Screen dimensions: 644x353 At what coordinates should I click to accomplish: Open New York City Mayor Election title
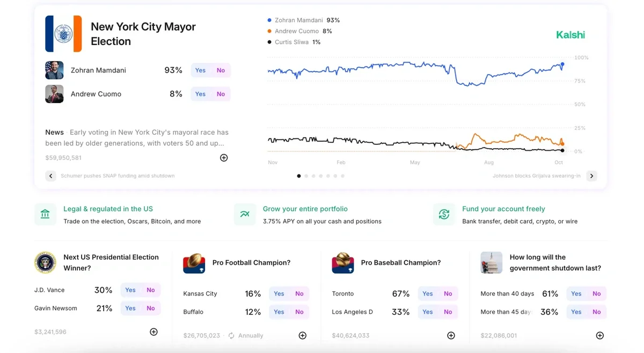point(143,34)
